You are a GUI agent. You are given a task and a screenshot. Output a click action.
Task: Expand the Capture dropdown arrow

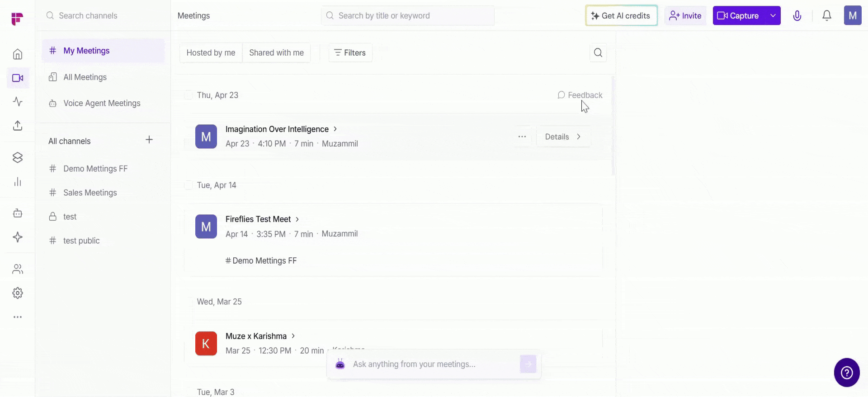(773, 16)
